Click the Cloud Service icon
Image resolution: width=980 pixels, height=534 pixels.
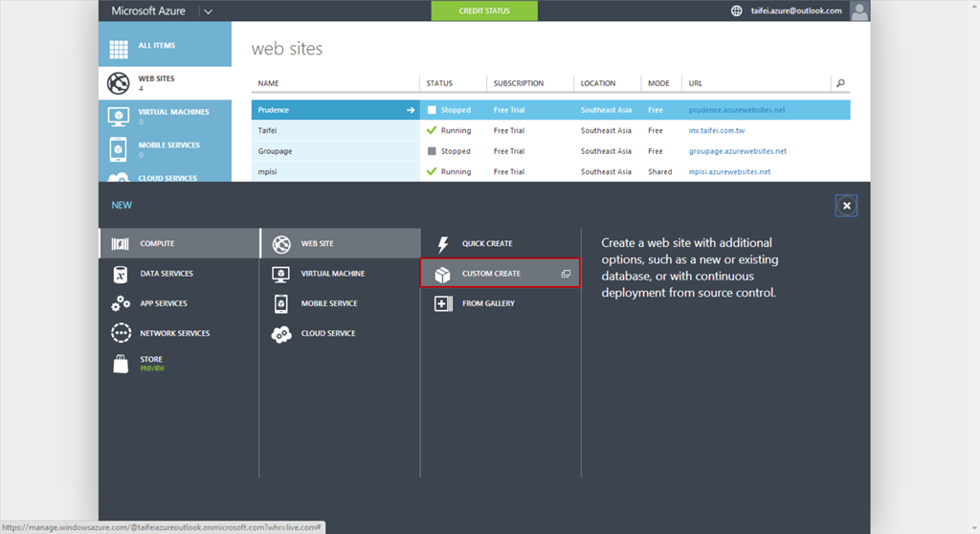[281, 335]
